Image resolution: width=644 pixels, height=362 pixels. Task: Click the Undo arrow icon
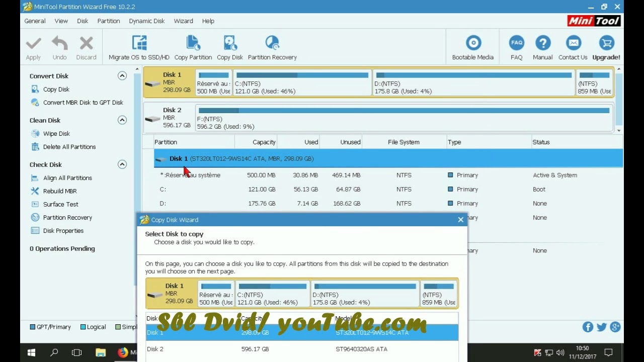59,43
